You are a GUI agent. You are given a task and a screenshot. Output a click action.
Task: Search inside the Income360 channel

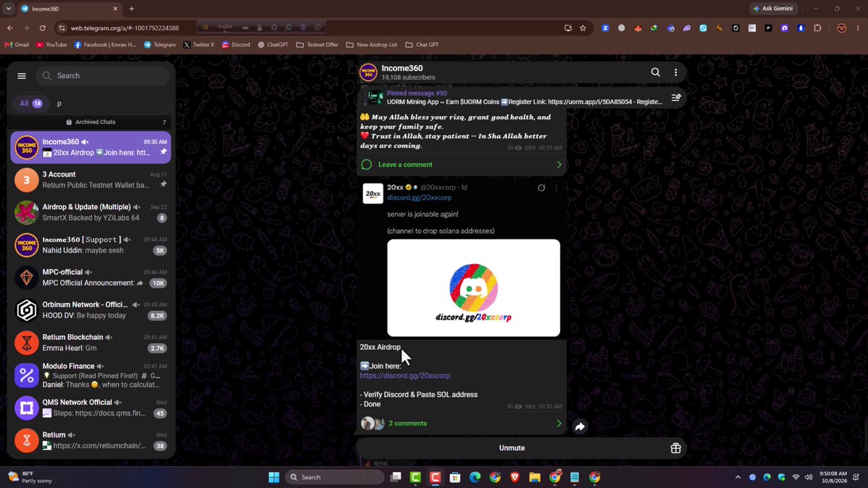(x=655, y=72)
